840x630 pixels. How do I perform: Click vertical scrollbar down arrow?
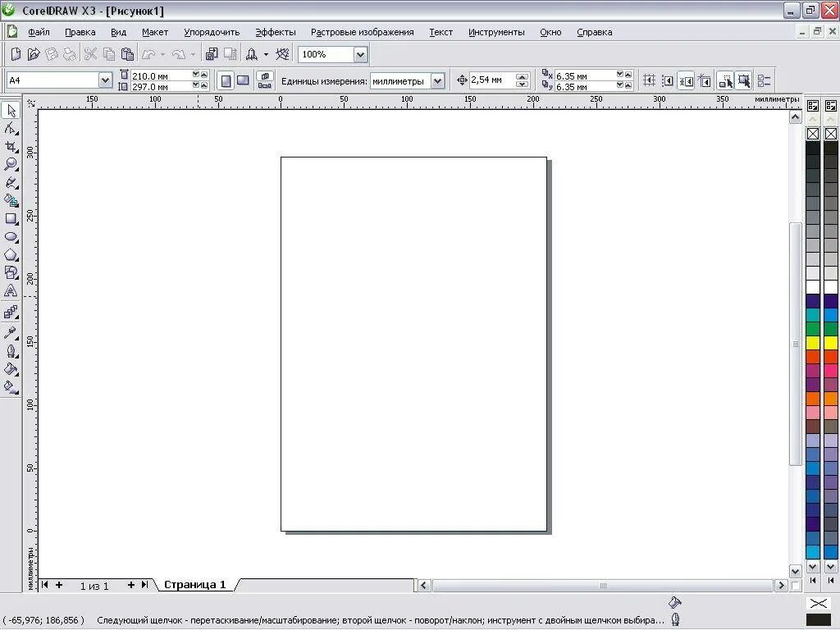795,571
